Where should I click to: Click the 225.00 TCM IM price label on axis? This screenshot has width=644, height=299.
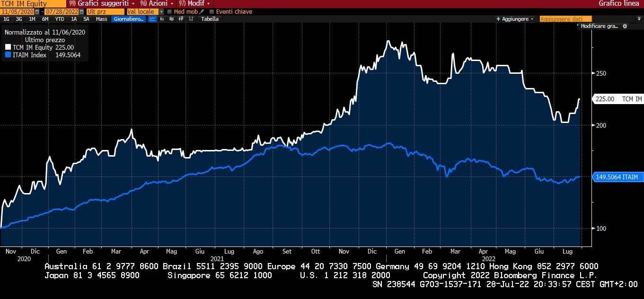[619, 99]
